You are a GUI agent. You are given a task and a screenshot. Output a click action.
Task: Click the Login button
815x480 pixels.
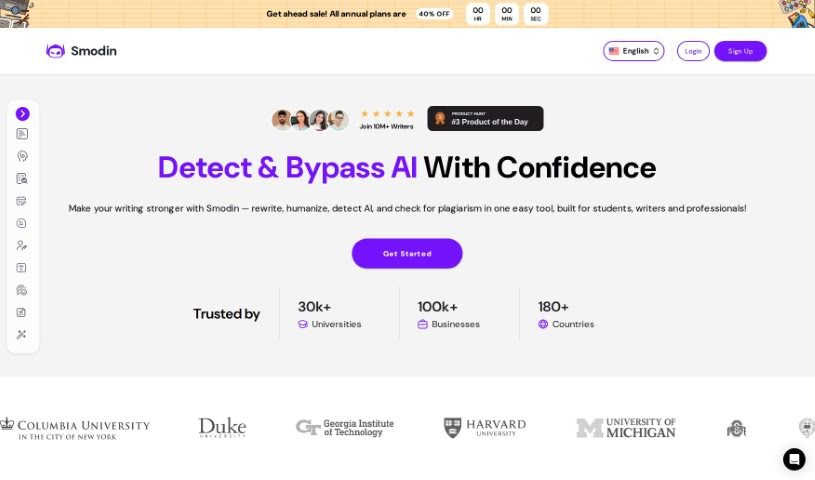[x=693, y=51]
